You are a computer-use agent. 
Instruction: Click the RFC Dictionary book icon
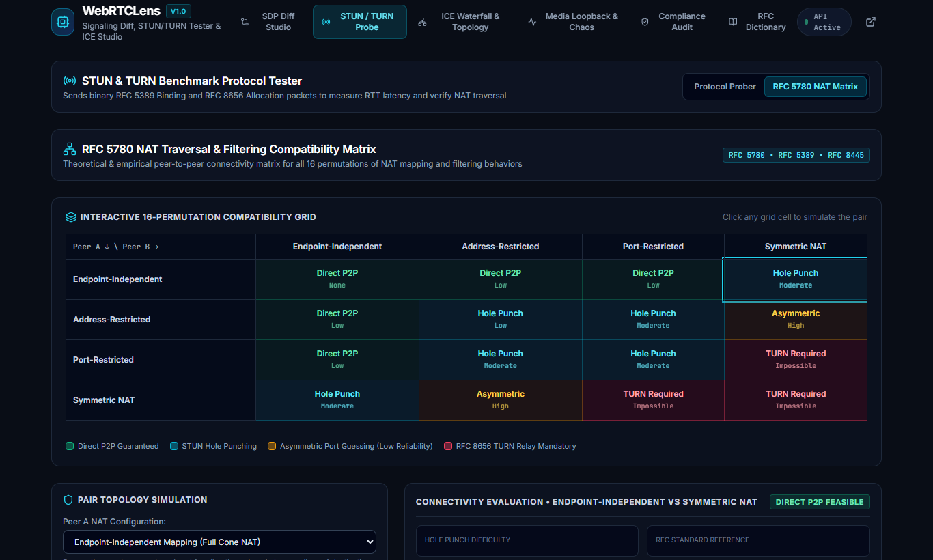pyautogui.click(x=733, y=22)
